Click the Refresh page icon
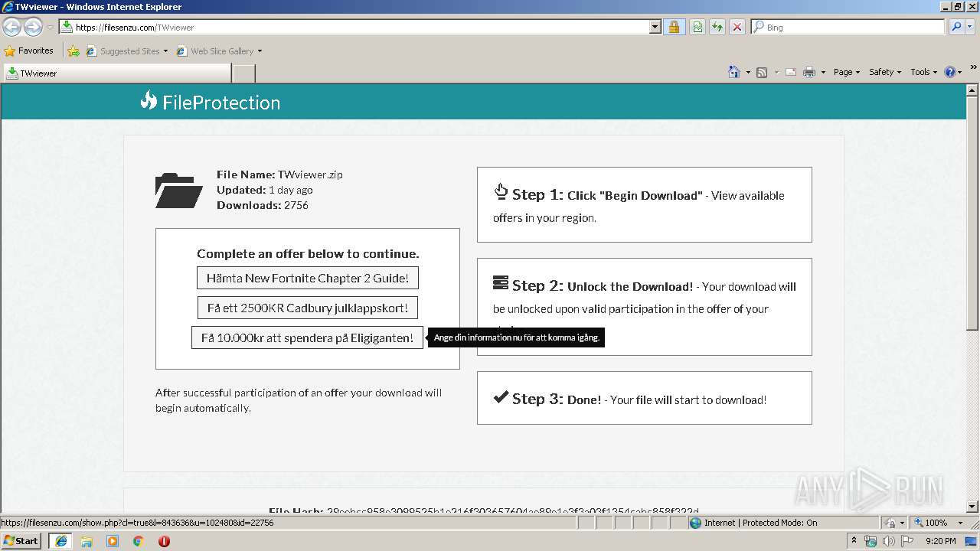 (717, 27)
